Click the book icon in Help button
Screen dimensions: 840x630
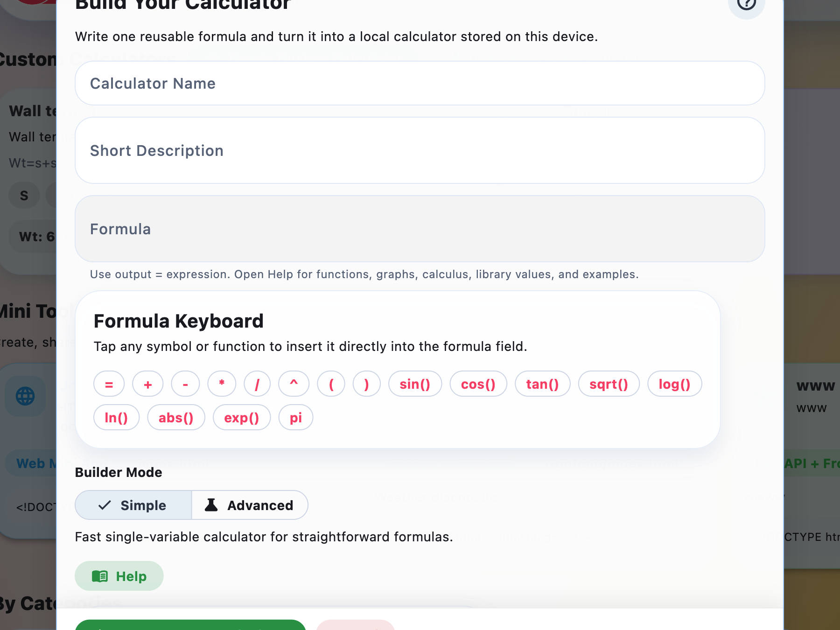point(100,576)
